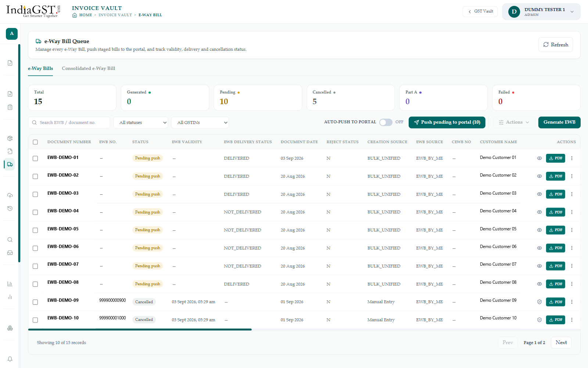The image size is (588, 368).
Task: Select checkbox for EWB-DEMO-01 row
Action: pos(35,158)
